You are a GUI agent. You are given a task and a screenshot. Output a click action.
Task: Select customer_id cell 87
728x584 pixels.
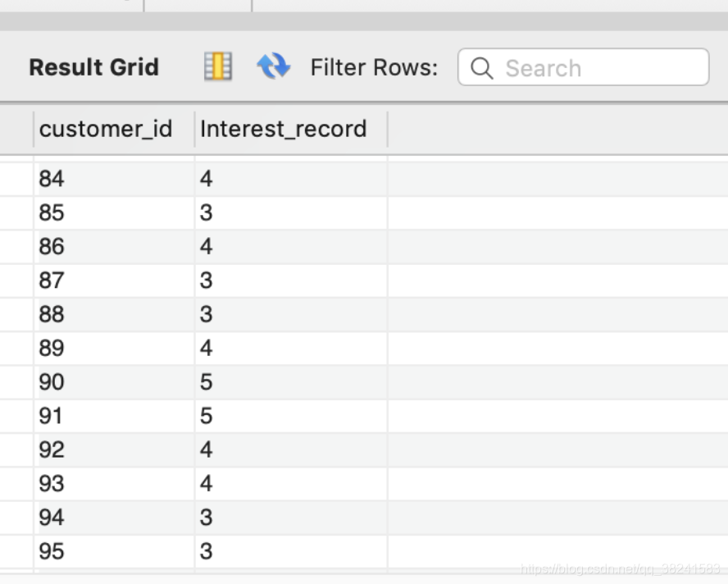114,281
